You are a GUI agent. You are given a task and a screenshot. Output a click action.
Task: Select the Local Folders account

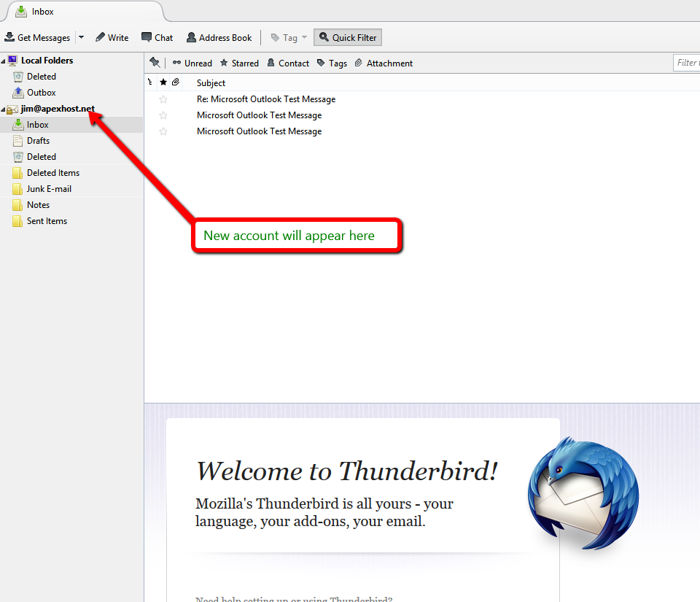(x=47, y=61)
